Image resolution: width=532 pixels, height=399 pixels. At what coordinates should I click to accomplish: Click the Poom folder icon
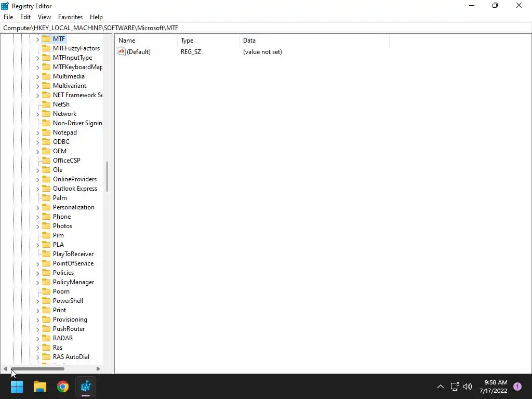(x=46, y=291)
